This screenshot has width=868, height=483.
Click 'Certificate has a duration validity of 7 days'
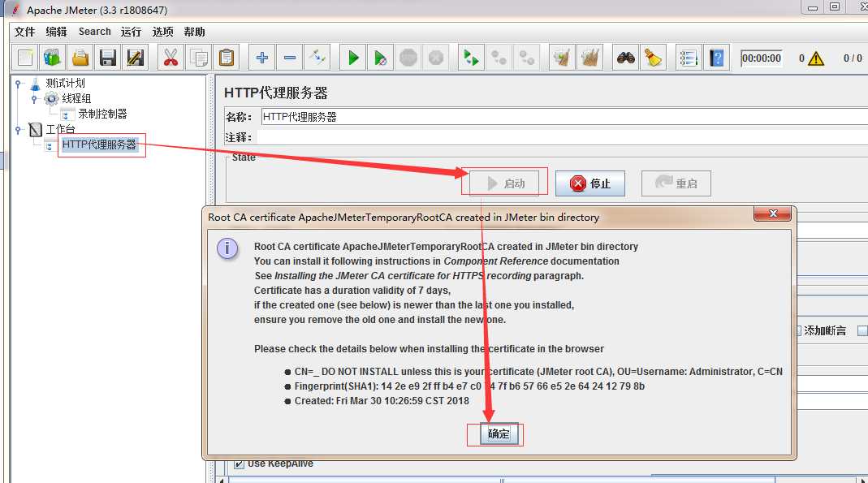(x=352, y=291)
